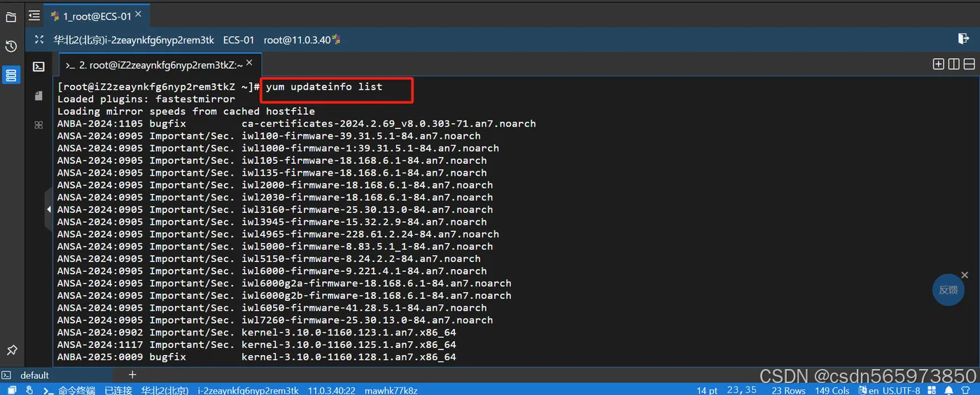Click the iwl6000g2a-firmware-18.168.6.1 line
Image resolution: width=980 pixels, height=395 pixels.
(x=284, y=284)
